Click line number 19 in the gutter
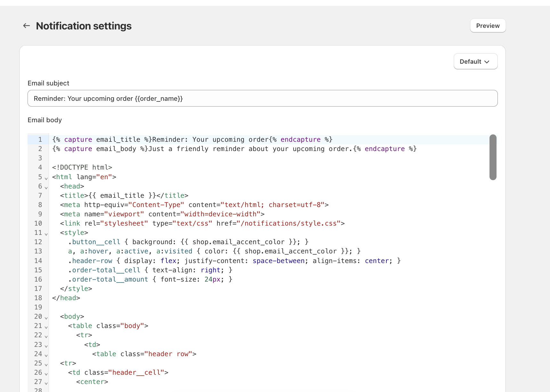The width and height of the screenshot is (550, 392). tap(38, 307)
